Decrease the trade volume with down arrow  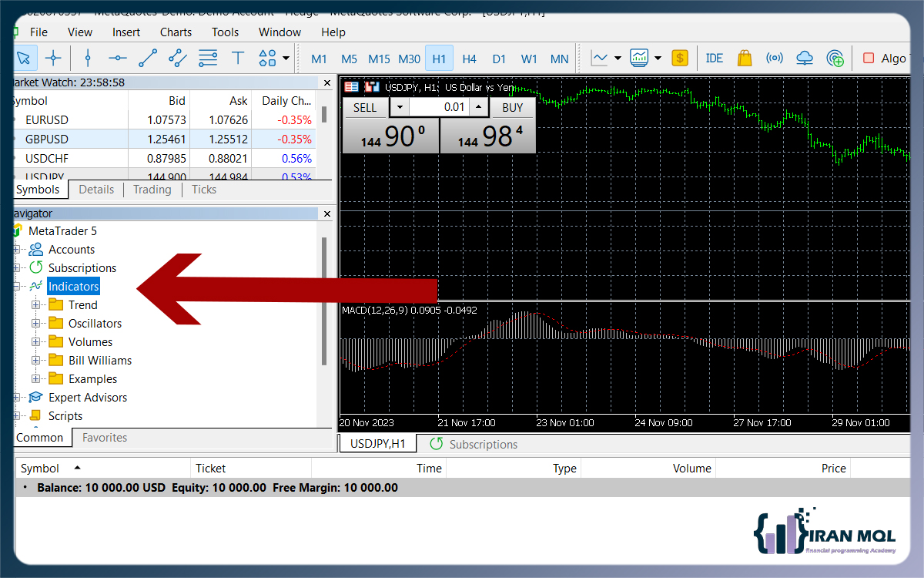pos(400,108)
